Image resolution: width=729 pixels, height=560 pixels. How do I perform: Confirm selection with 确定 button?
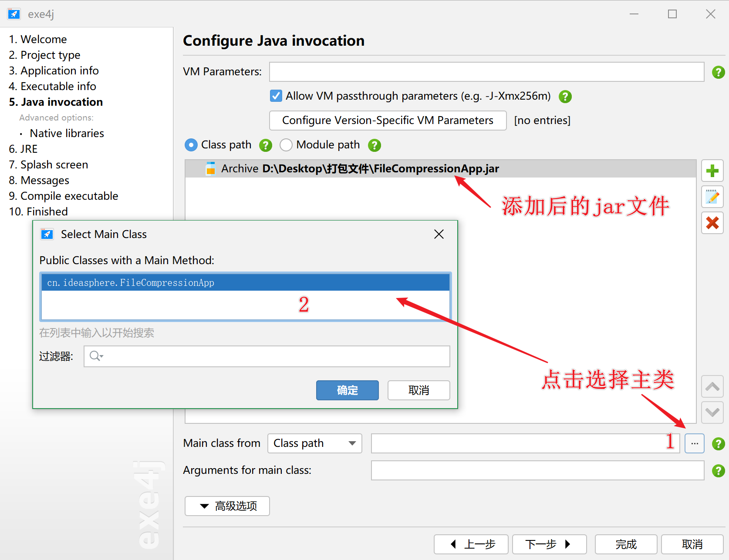point(348,390)
